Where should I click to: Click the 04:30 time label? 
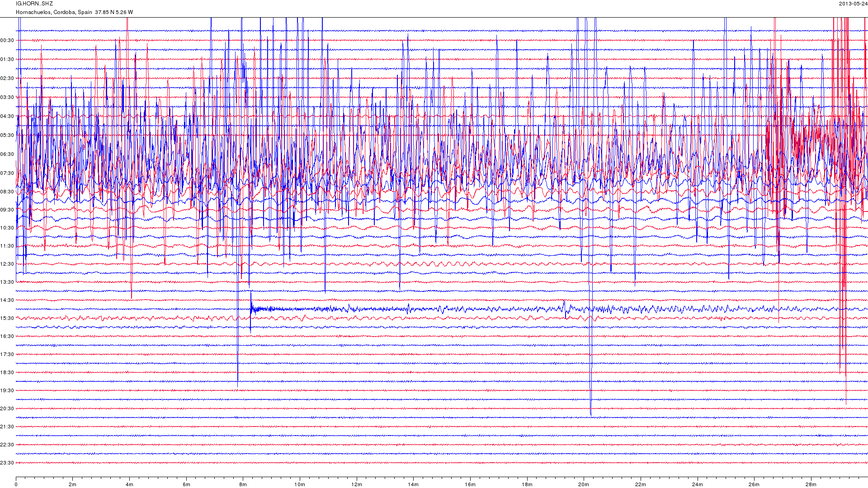tap(7, 117)
